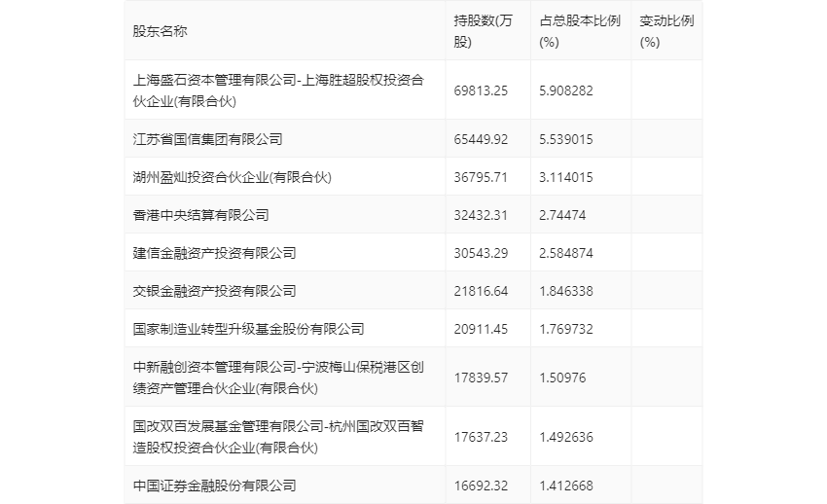This screenshot has height=504, width=827.
Task: Select the percentage 1.492636
Action: tap(566, 437)
